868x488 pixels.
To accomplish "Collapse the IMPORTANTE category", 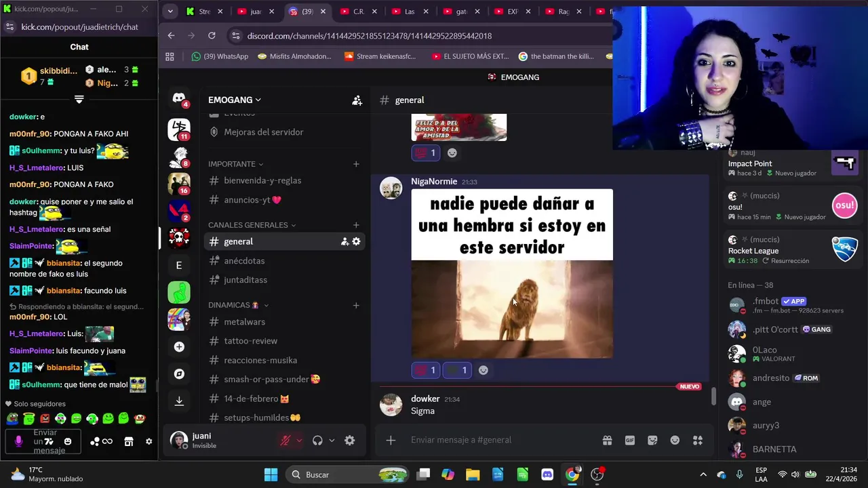I will tap(236, 164).
